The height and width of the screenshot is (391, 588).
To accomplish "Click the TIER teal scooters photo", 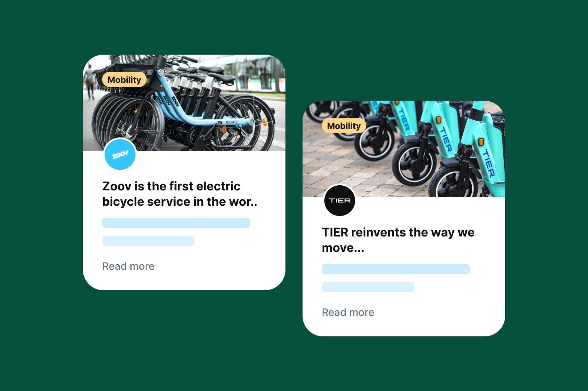I will pyautogui.click(x=404, y=149).
